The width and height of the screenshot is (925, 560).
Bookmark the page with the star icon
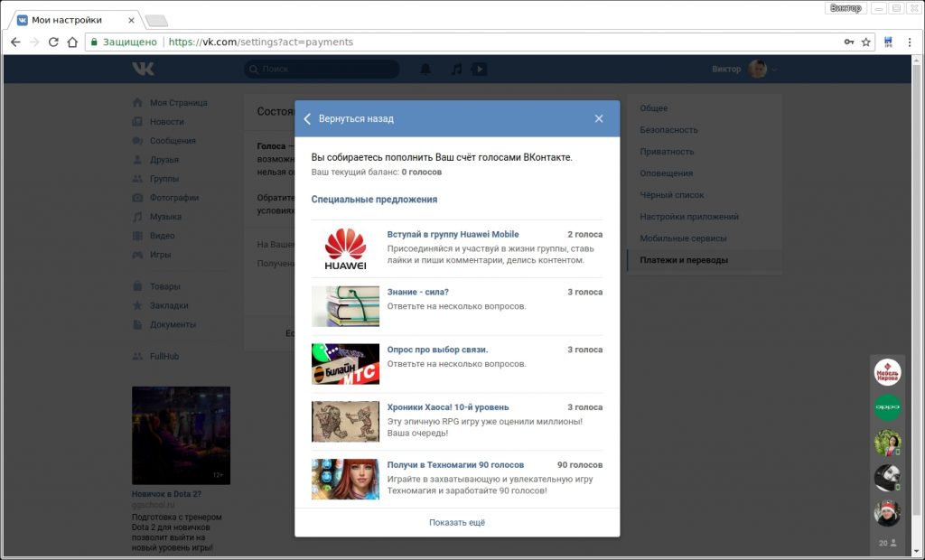pos(866,42)
